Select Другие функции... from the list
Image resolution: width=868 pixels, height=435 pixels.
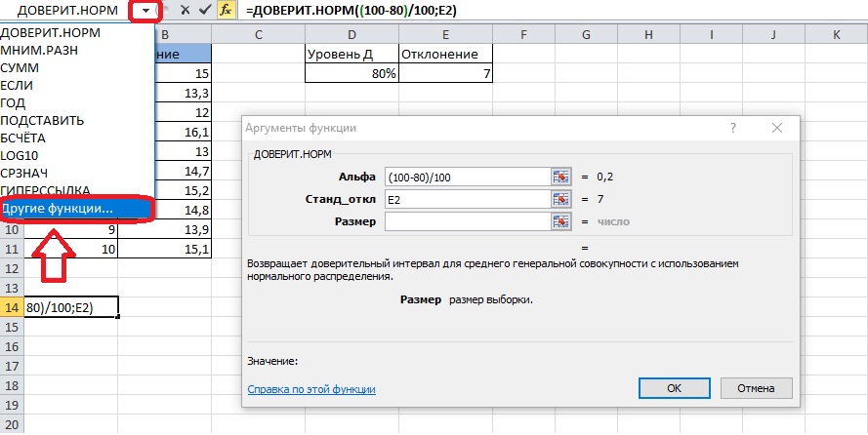(58, 209)
